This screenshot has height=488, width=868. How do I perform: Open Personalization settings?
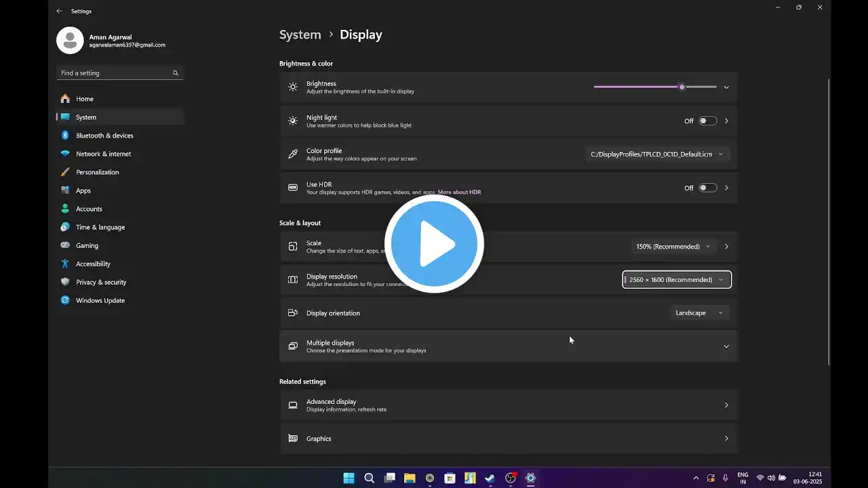pos(120,172)
